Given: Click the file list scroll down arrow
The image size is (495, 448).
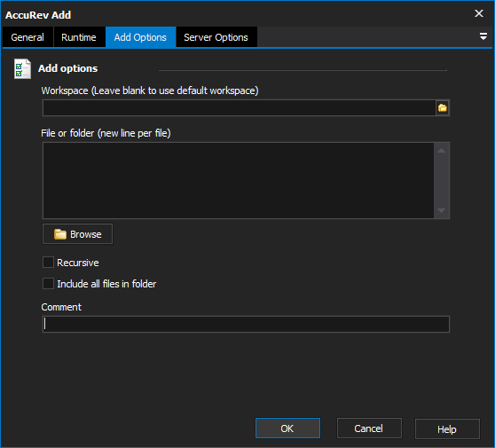Looking at the screenshot, I should (442, 210).
